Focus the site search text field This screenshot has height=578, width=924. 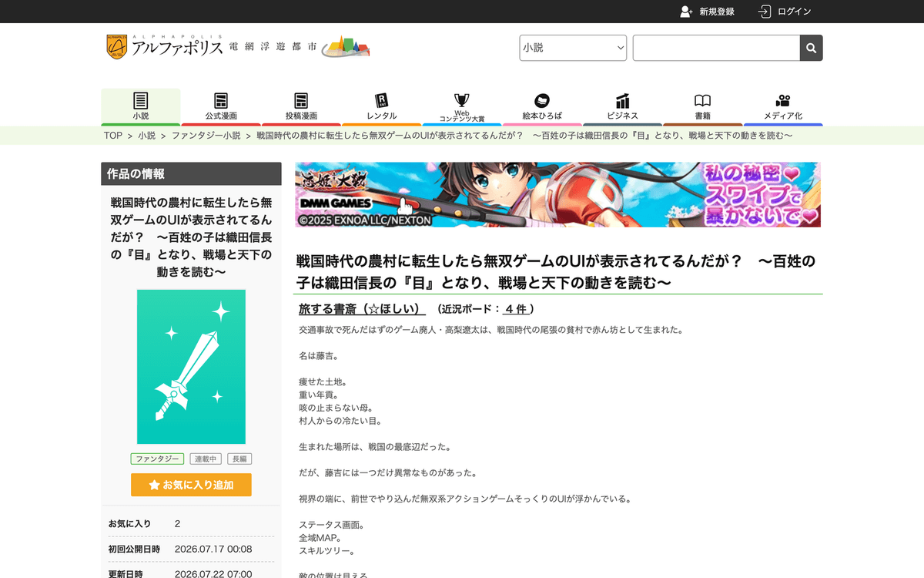click(716, 48)
